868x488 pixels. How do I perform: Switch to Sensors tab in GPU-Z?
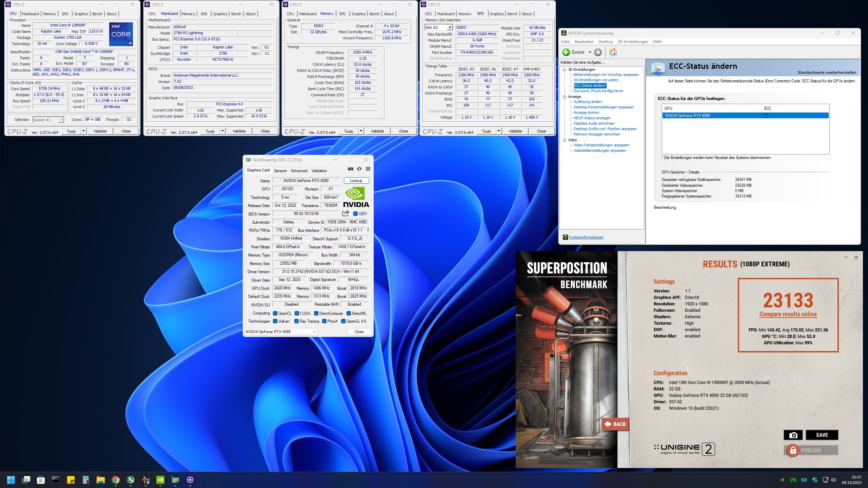tap(280, 171)
